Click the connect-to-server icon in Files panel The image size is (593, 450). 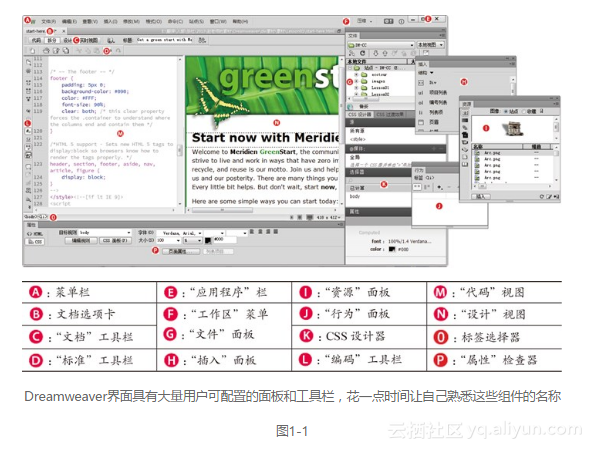pos(352,53)
